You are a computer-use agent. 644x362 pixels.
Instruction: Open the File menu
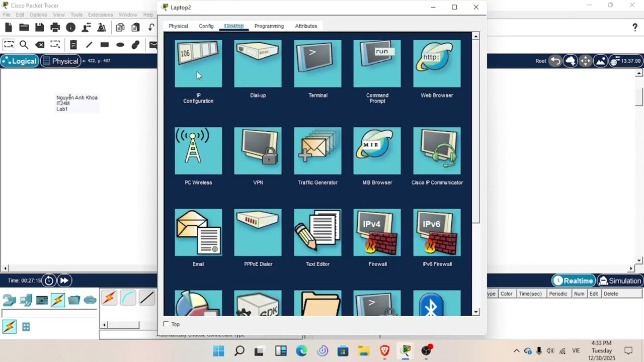click(x=7, y=15)
